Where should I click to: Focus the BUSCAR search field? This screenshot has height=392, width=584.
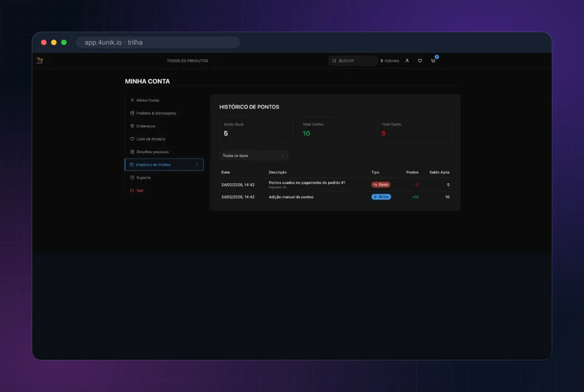coord(353,61)
